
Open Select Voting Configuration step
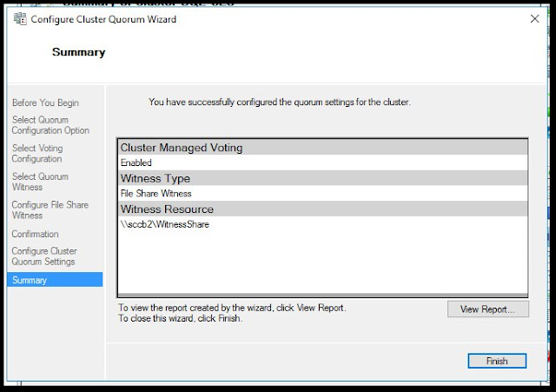(x=37, y=154)
